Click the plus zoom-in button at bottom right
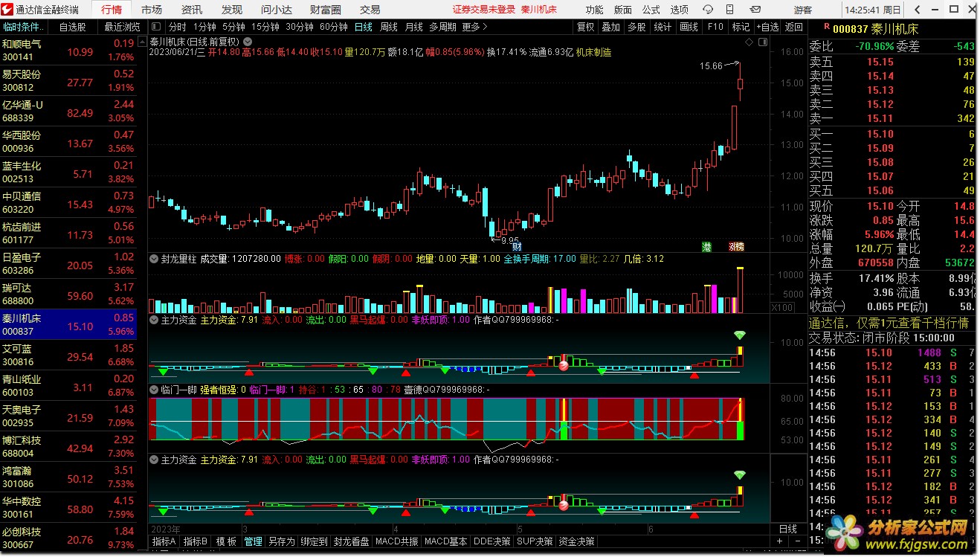 click(x=778, y=541)
